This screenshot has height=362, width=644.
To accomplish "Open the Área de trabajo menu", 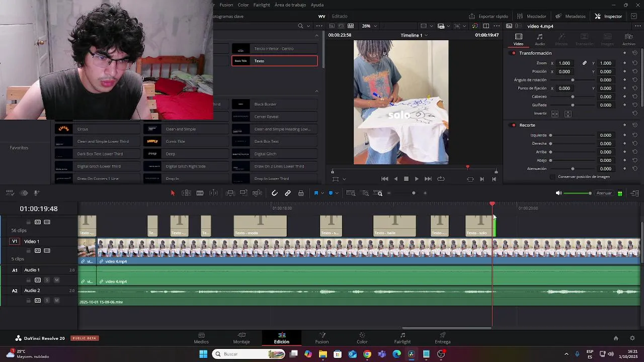I will [290, 5].
